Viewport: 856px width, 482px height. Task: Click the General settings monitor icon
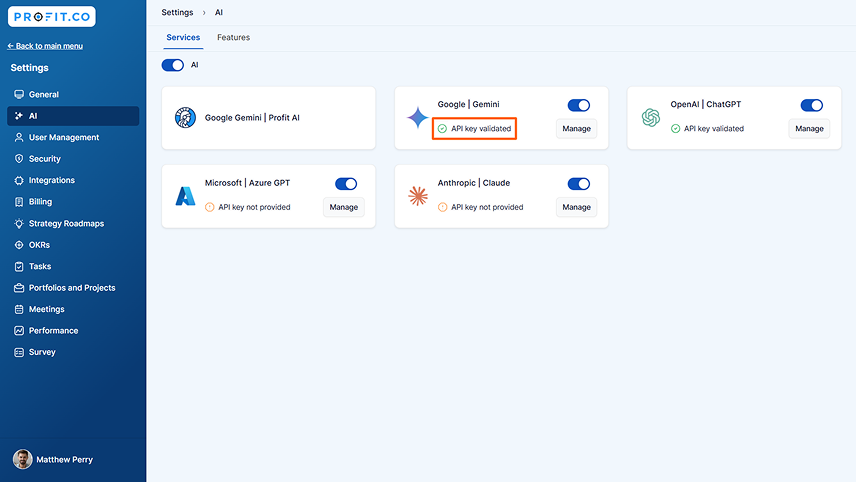tap(19, 94)
